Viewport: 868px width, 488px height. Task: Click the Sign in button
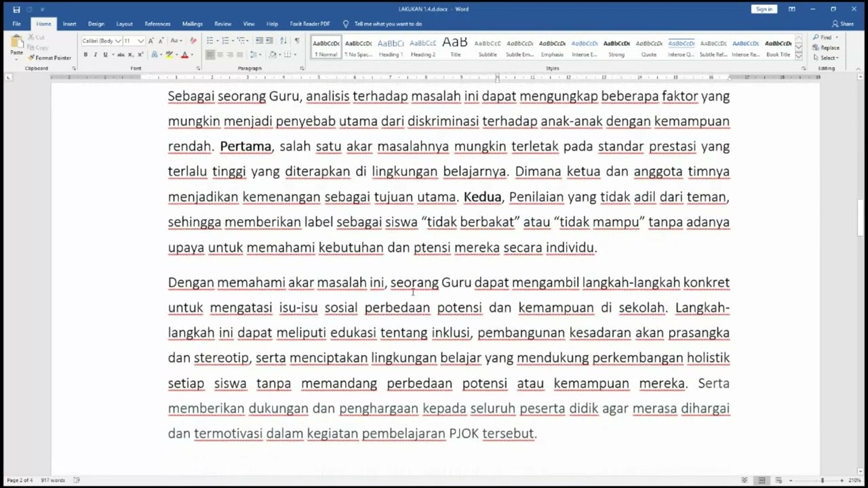coord(764,9)
